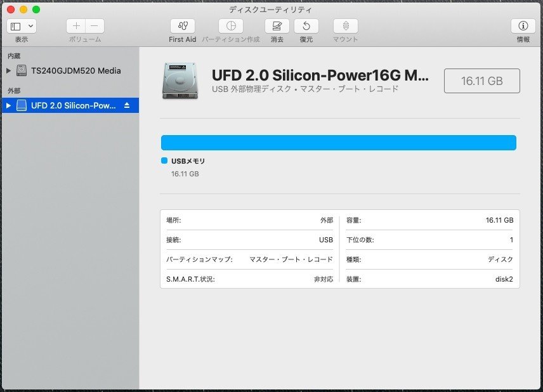Click the mount (マウント) toolbar icon
Image resolution: width=543 pixels, height=392 pixels.
(x=346, y=26)
